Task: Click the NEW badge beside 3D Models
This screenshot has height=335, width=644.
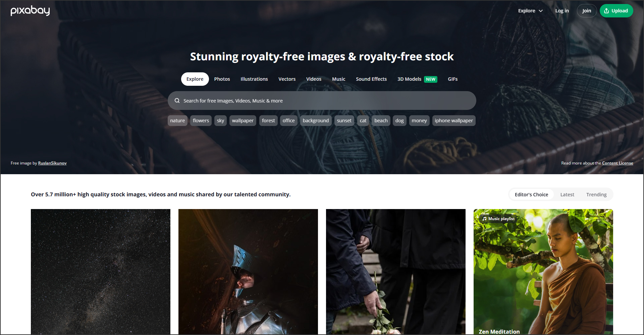Action: [x=431, y=79]
